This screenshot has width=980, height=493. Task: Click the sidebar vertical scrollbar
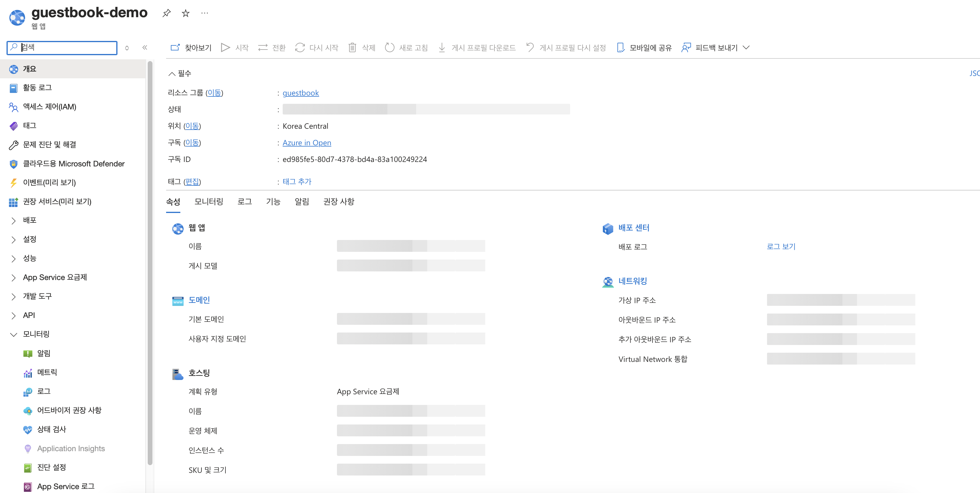150,263
